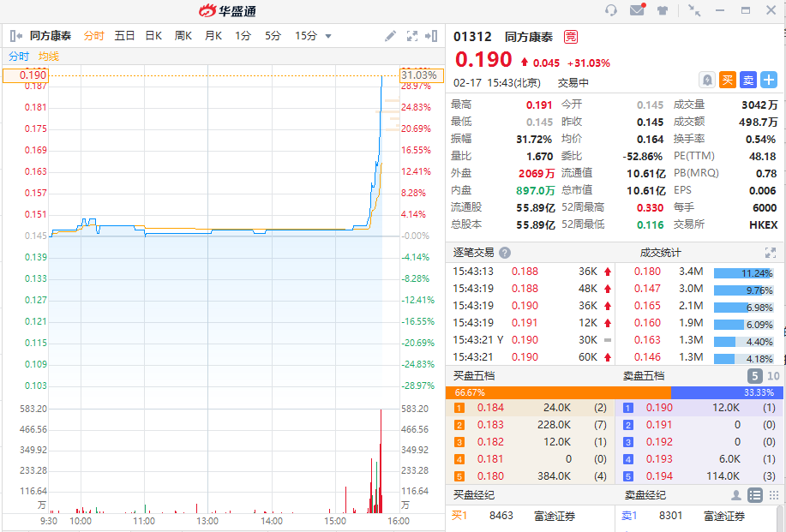Switch to 5分 five-minute chart
This screenshot has width=786, height=532.
tap(273, 36)
